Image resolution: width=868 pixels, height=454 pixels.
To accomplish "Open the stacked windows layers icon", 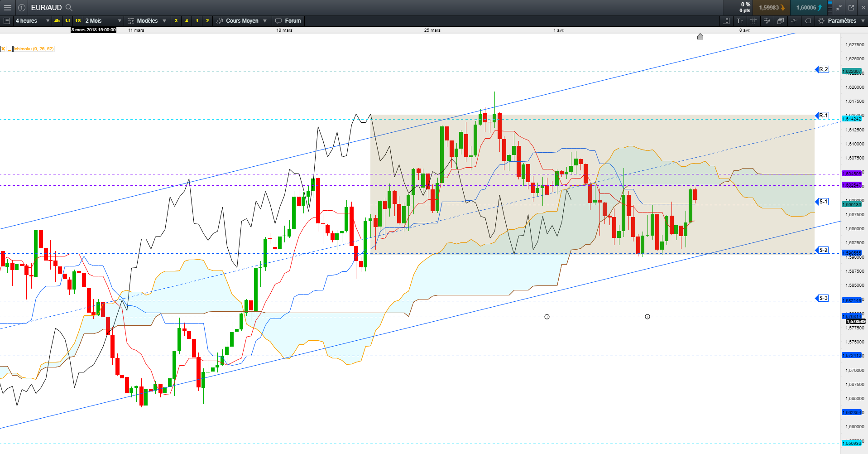I will (x=781, y=21).
